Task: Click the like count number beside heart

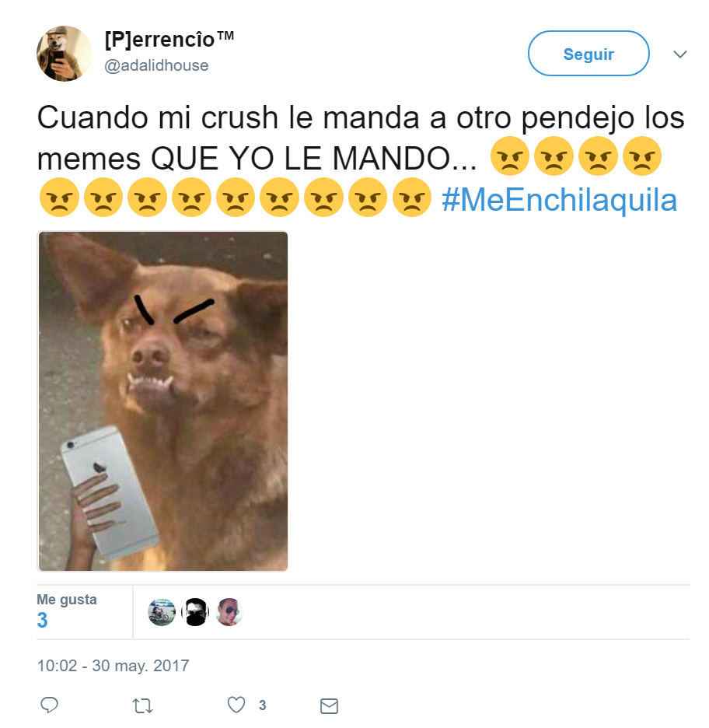Action: click(262, 705)
